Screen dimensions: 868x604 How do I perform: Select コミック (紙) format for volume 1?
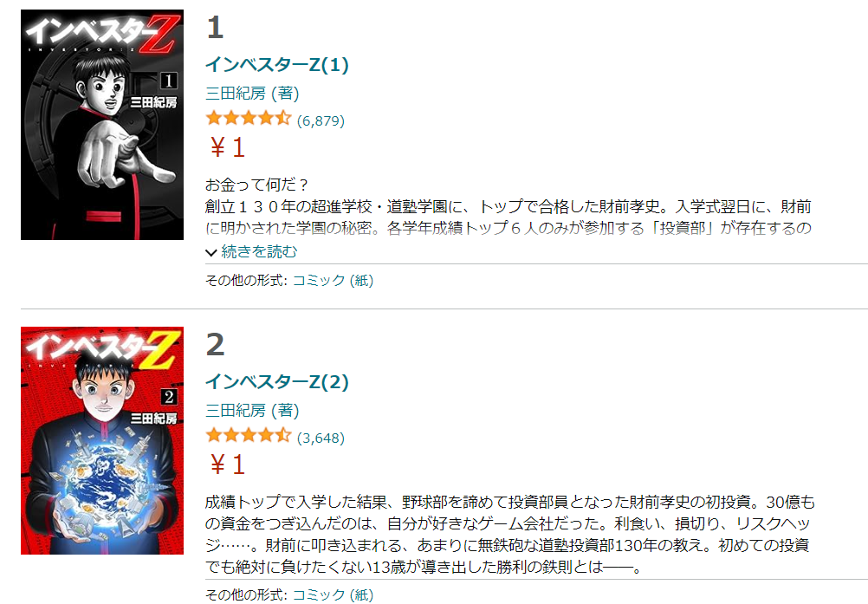point(333,281)
